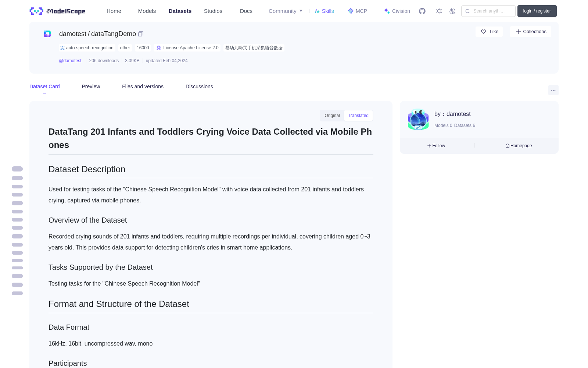This screenshot has height=368, width=588.
Task: Click 'Format and Structure of the Dataset' heading
Action: (x=119, y=304)
